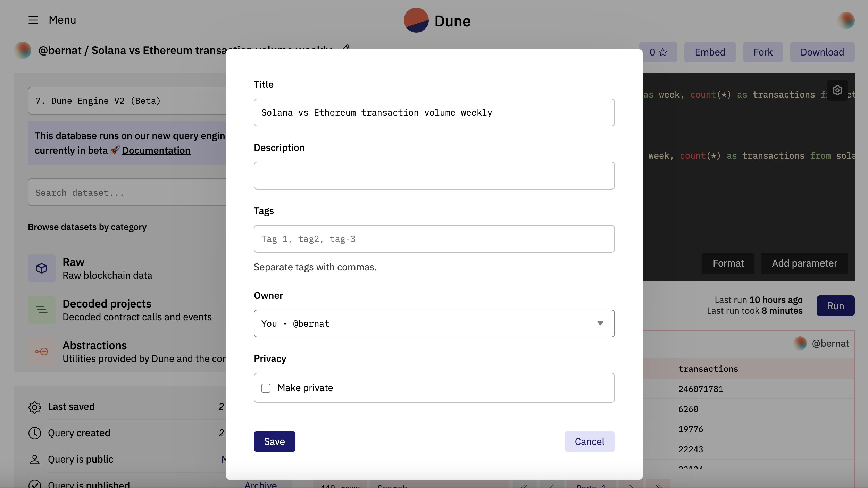Focus the Tags input field

[434, 239]
